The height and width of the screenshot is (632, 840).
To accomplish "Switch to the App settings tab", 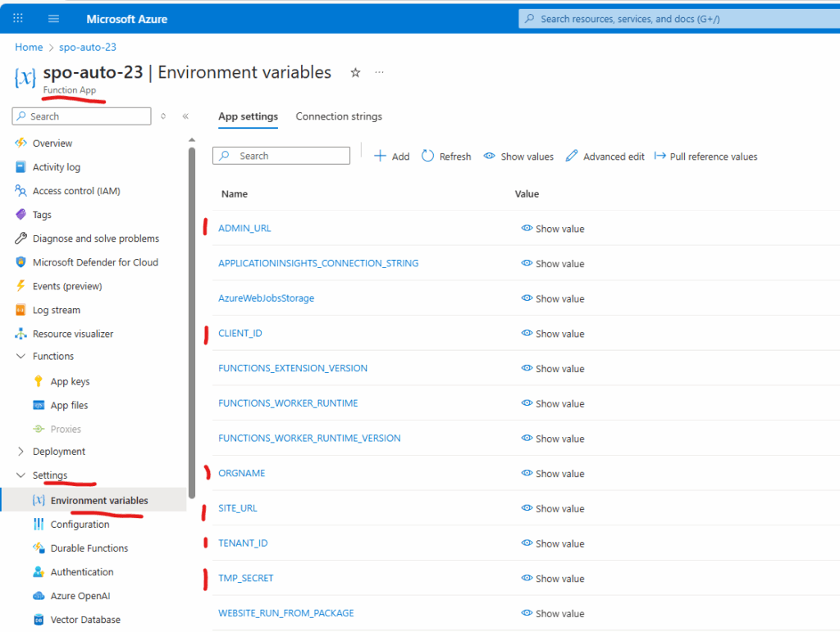I will pyautogui.click(x=248, y=116).
